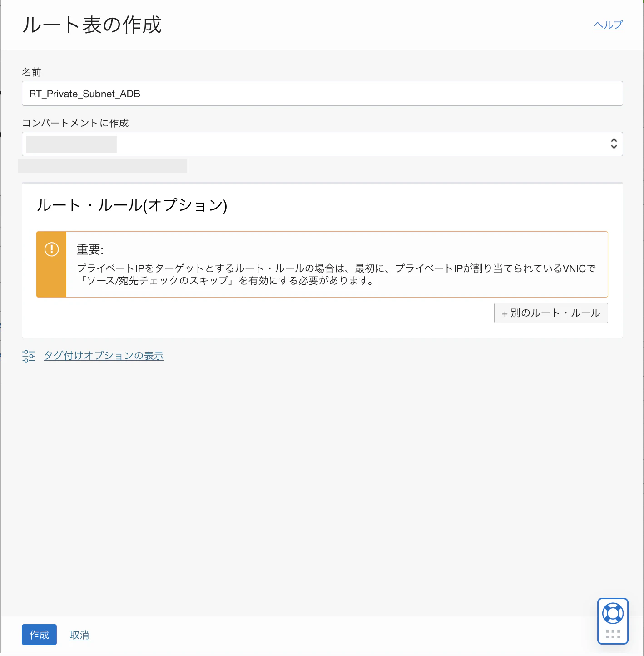Click the ルート表の作成 dialog title
Screen dimensions: 644x656
pos(92,25)
